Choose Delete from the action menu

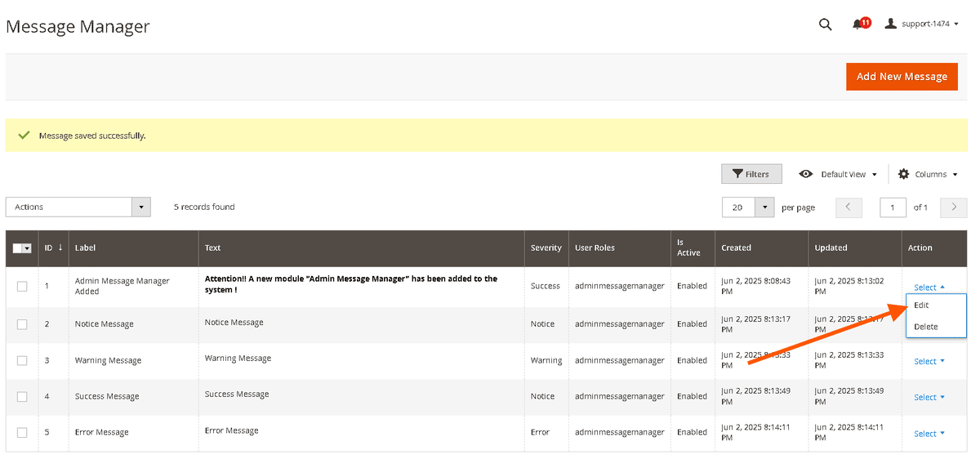[x=926, y=327]
